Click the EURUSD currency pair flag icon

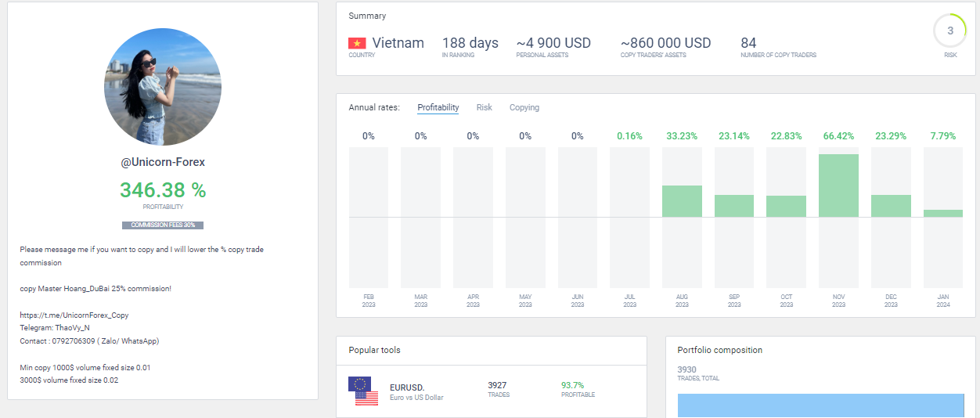click(x=361, y=391)
